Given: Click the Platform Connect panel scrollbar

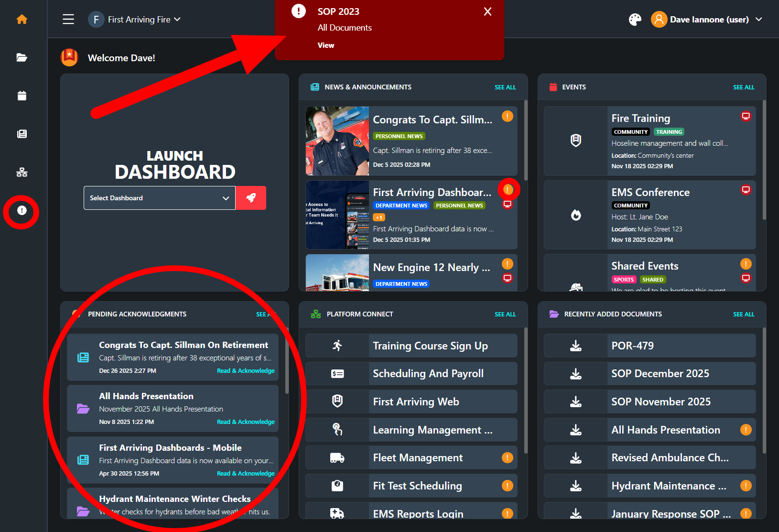Looking at the screenshot, I should point(526,390).
